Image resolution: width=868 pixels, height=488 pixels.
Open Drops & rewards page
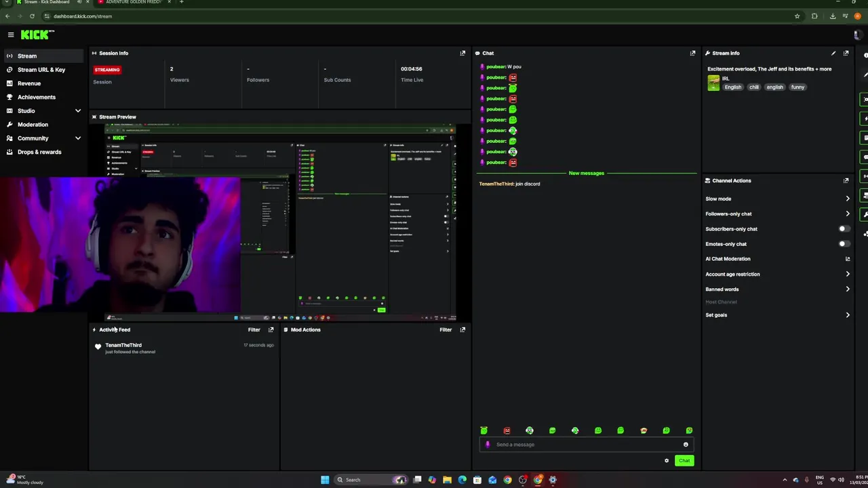click(x=43, y=152)
